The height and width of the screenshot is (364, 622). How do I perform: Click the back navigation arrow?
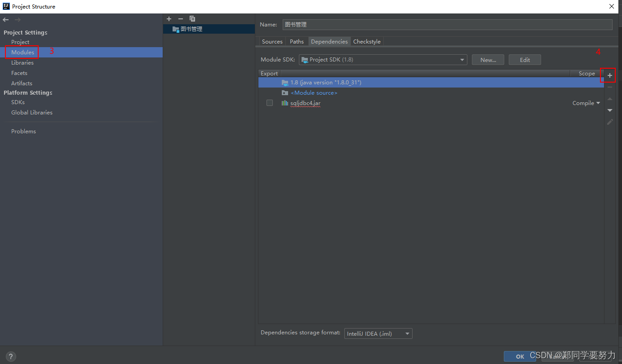point(6,20)
